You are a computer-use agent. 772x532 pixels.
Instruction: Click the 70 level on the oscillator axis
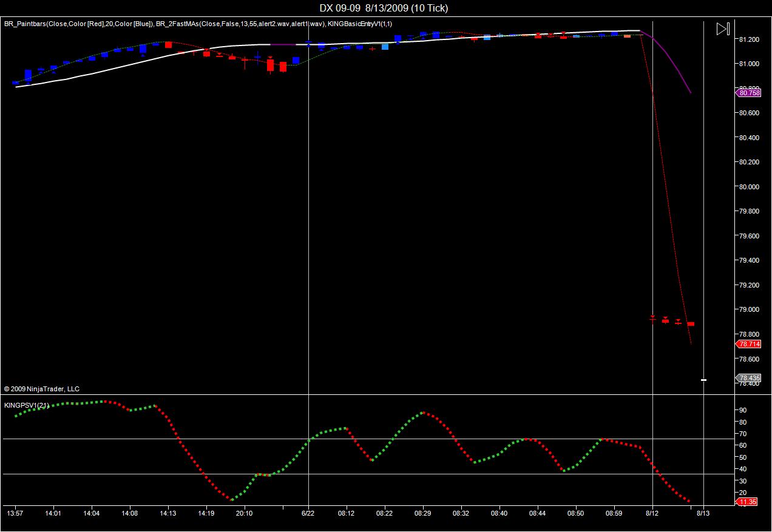click(x=742, y=434)
